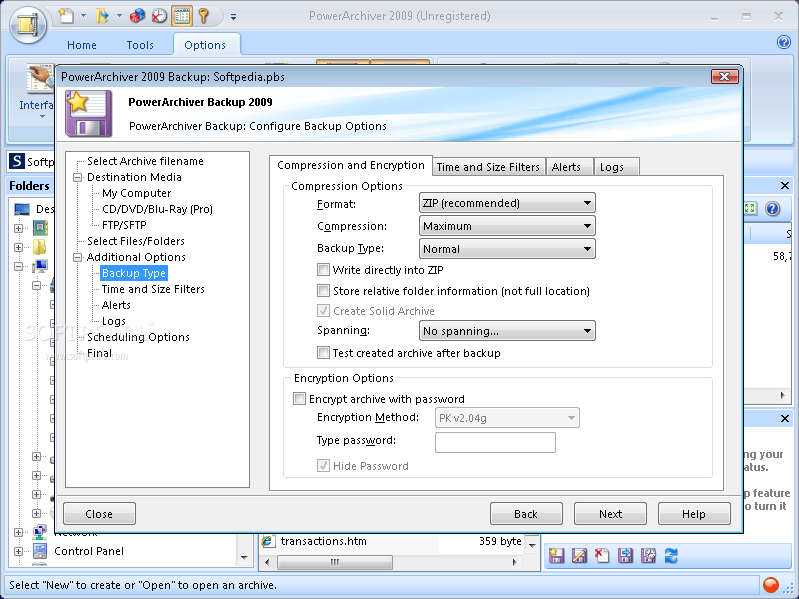Click the red and blue cubes icon
The width and height of the screenshot is (799, 599).
[x=137, y=16]
